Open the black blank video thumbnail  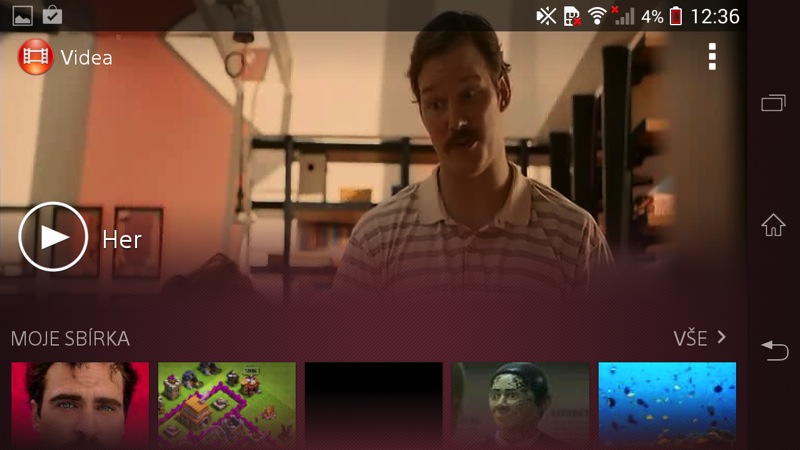tap(373, 406)
